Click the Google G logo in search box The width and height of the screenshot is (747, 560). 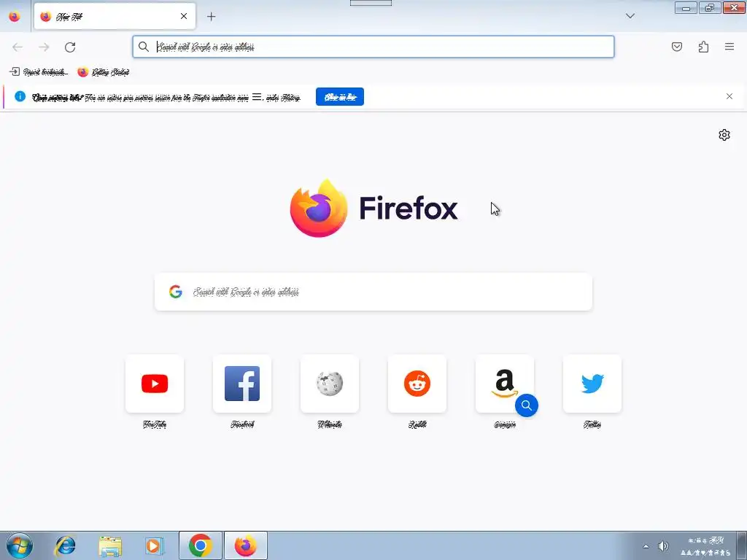176,292
